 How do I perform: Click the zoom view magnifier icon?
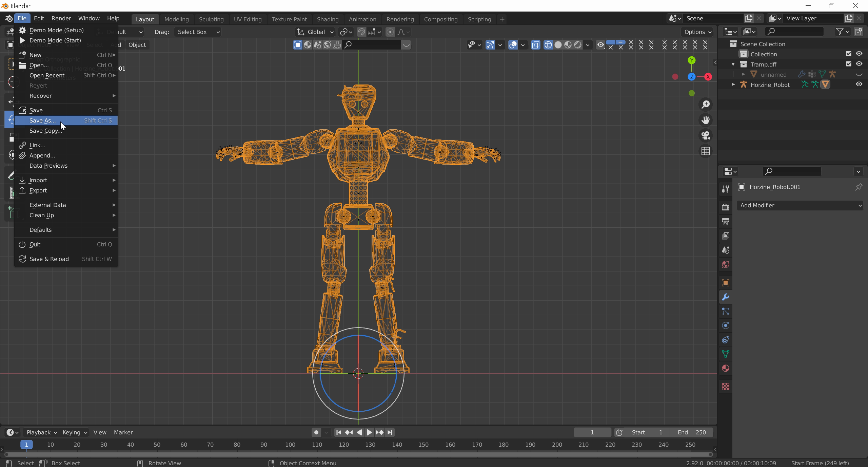tap(706, 105)
